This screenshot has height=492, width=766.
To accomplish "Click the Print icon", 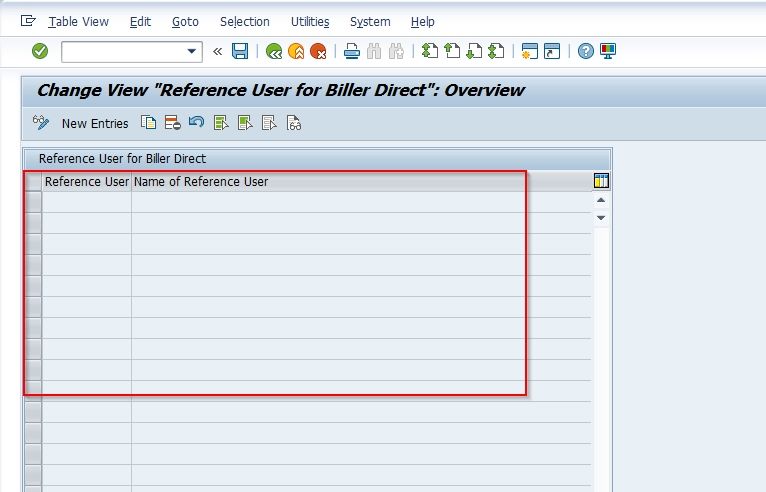I will [351, 51].
